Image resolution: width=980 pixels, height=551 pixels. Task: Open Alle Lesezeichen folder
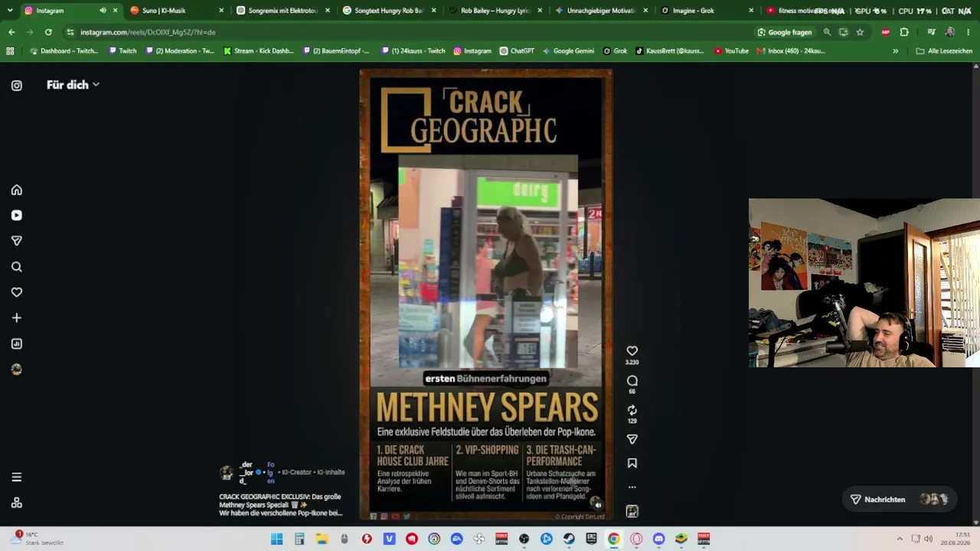[x=944, y=51]
